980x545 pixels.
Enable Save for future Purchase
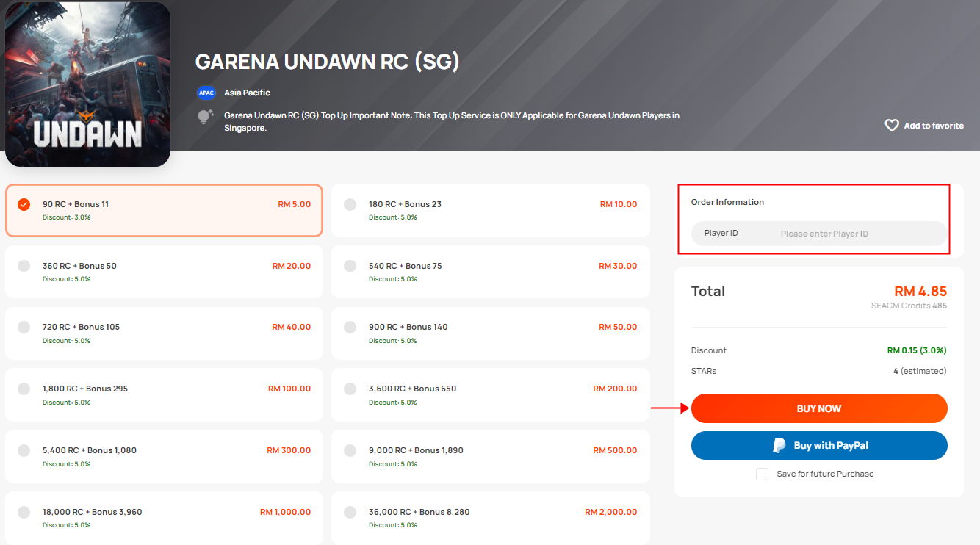762,474
